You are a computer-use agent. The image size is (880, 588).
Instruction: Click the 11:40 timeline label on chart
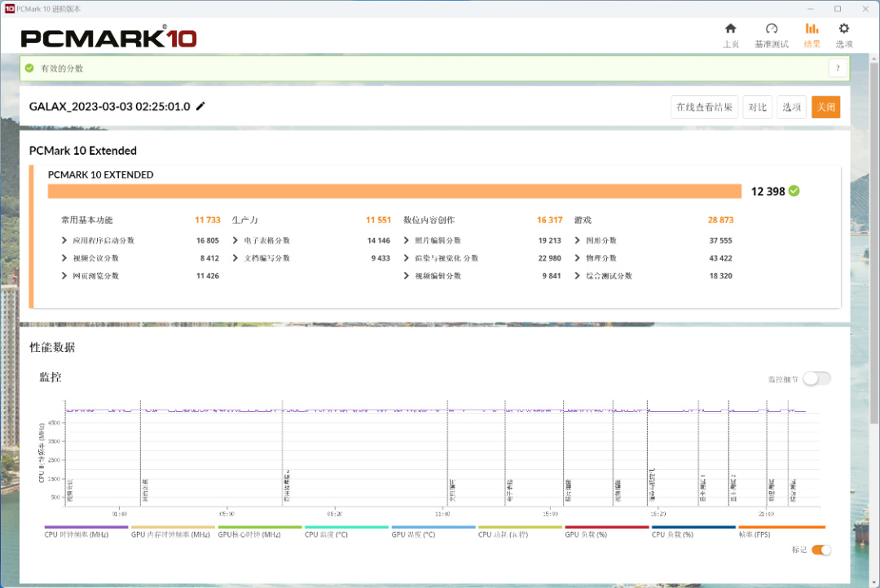tap(442, 514)
